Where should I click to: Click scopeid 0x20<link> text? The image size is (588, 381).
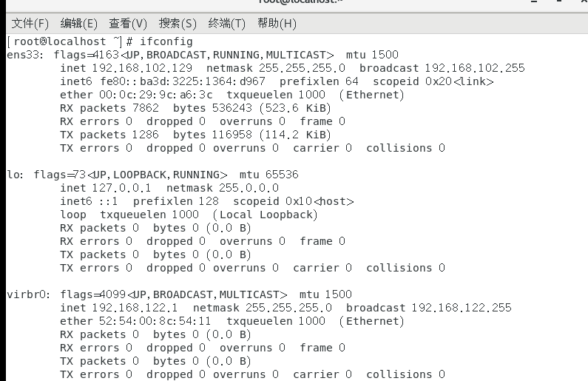pos(433,81)
